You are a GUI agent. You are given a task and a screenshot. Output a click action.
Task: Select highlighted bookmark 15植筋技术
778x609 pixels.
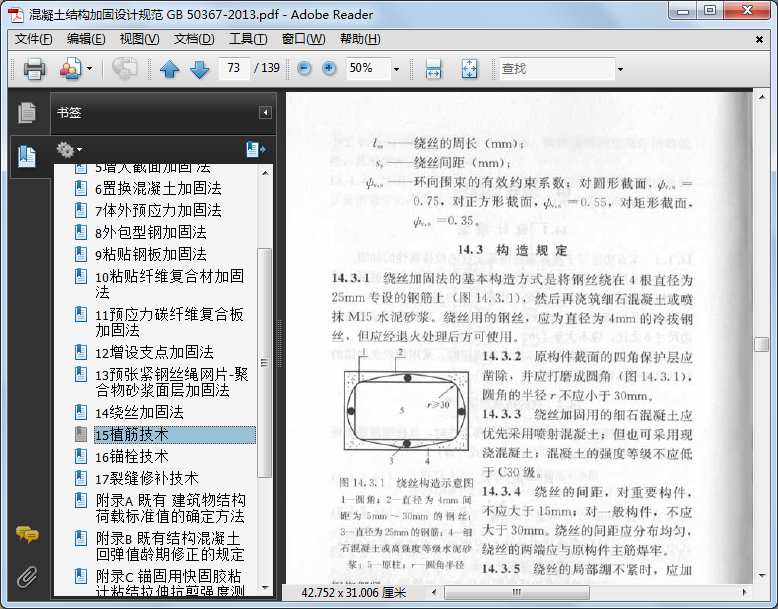point(175,435)
